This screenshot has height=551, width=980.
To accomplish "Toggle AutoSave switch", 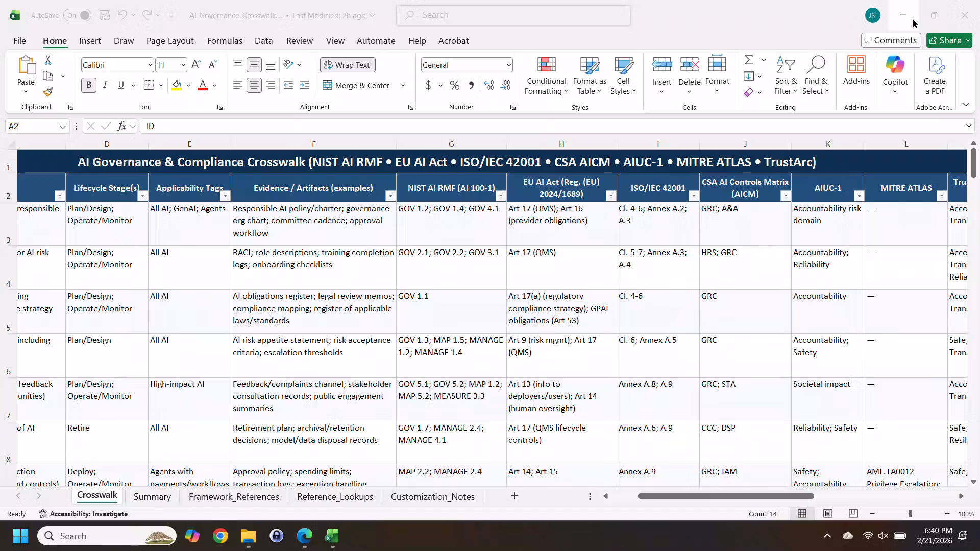I will tap(78, 15).
